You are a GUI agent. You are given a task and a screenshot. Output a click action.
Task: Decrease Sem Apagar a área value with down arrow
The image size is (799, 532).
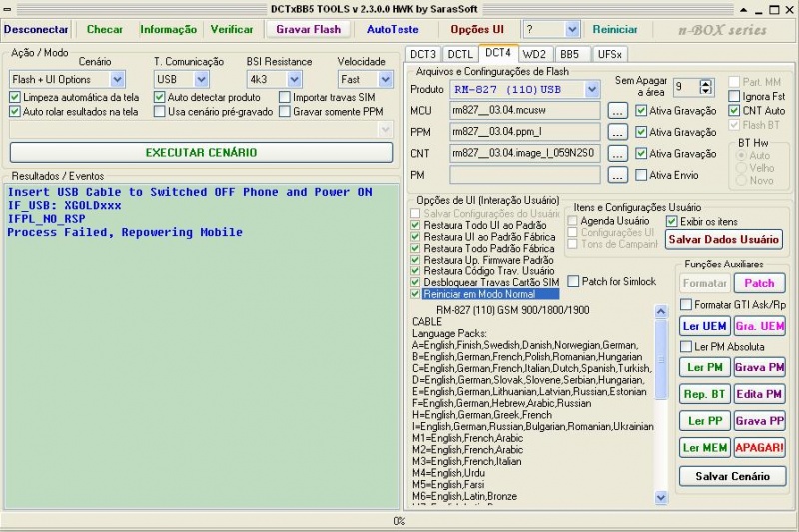(705, 91)
